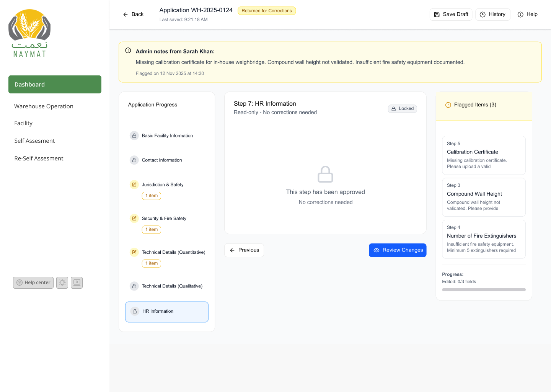The width and height of the screenshot is (551, 392).
Task: Click the lightbulb icon beside Help center
Action: click(x=62, y=283)
